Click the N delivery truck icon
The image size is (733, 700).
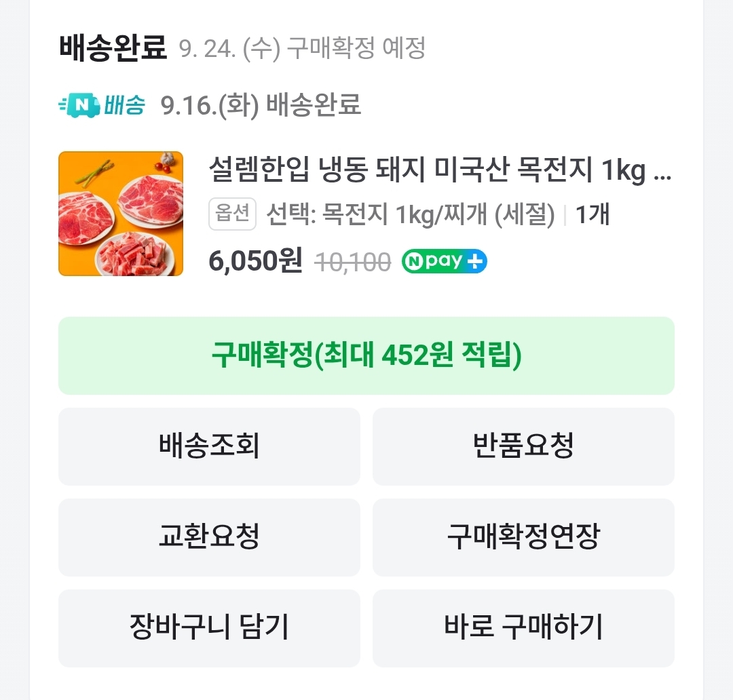pyautogui.click(x=79, y=105)
